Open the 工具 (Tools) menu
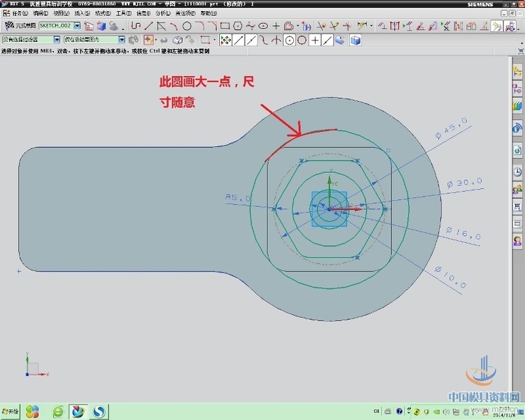Viewport: 525px width, 420px height. click(x=123, y=13)
